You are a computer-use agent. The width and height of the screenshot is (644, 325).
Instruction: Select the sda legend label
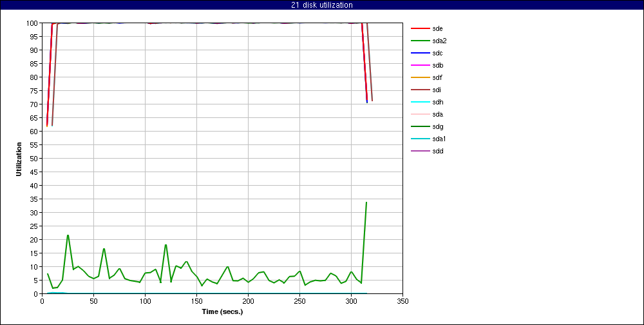(437, 114)
